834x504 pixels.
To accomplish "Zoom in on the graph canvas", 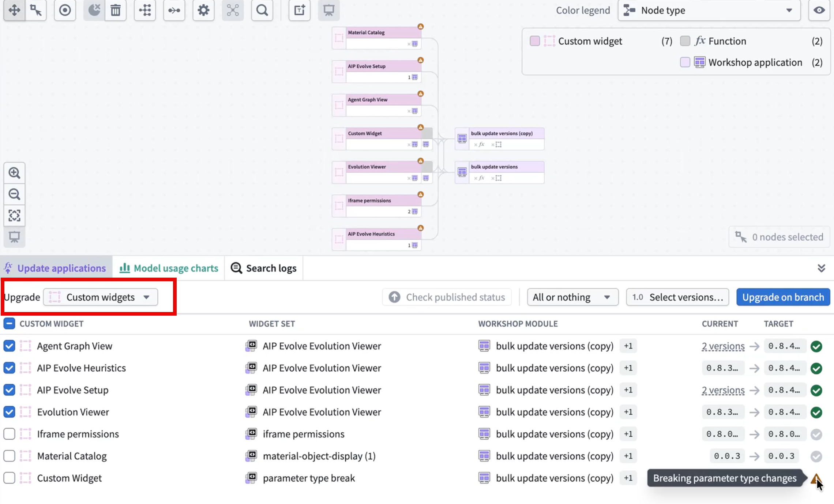I will click(x=14, y=173).
